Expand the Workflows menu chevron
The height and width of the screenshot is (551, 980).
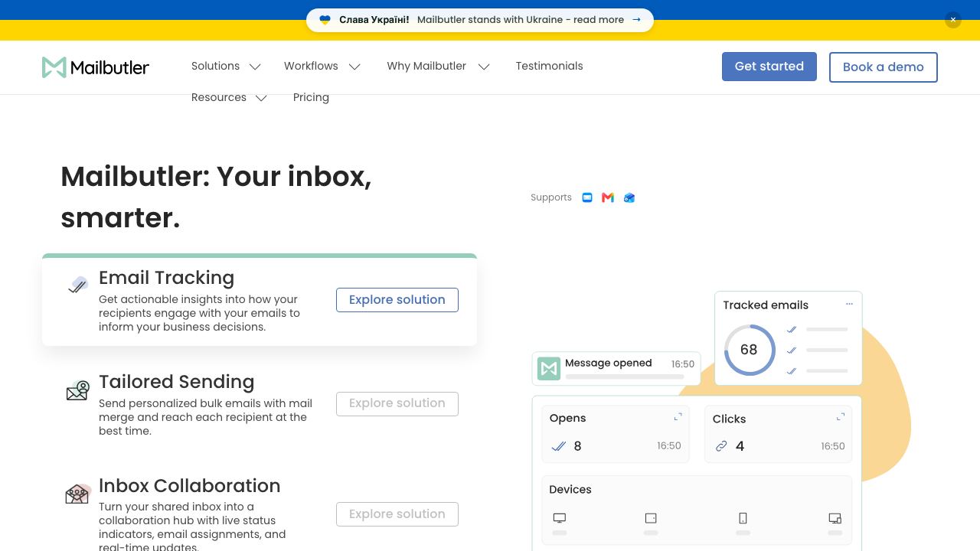coord(354,67)
